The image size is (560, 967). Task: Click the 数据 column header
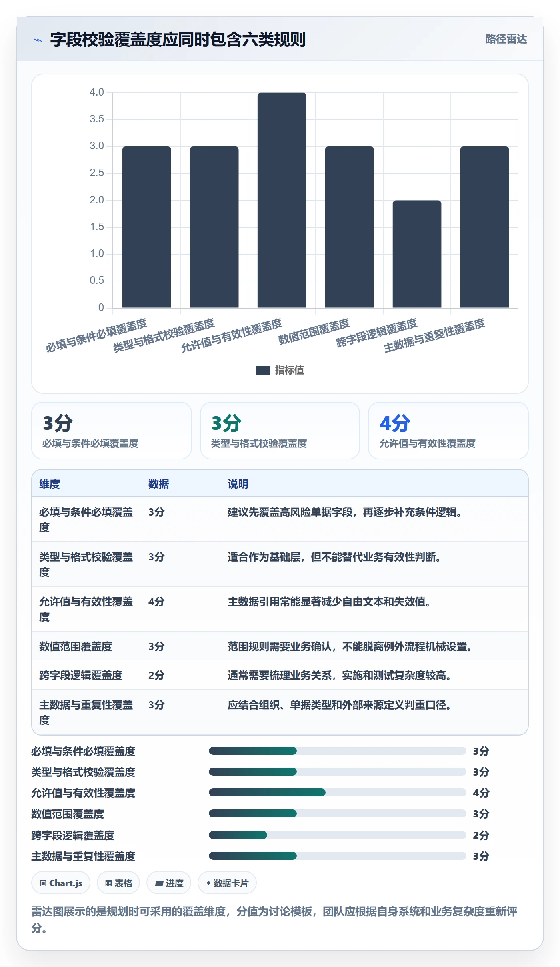click(159, 484)
